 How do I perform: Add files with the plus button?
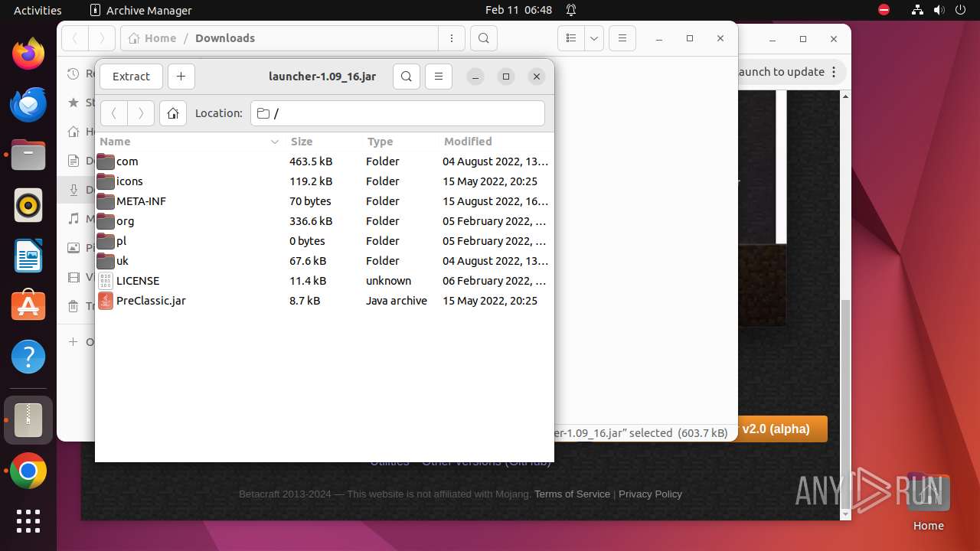pos(181,77)
